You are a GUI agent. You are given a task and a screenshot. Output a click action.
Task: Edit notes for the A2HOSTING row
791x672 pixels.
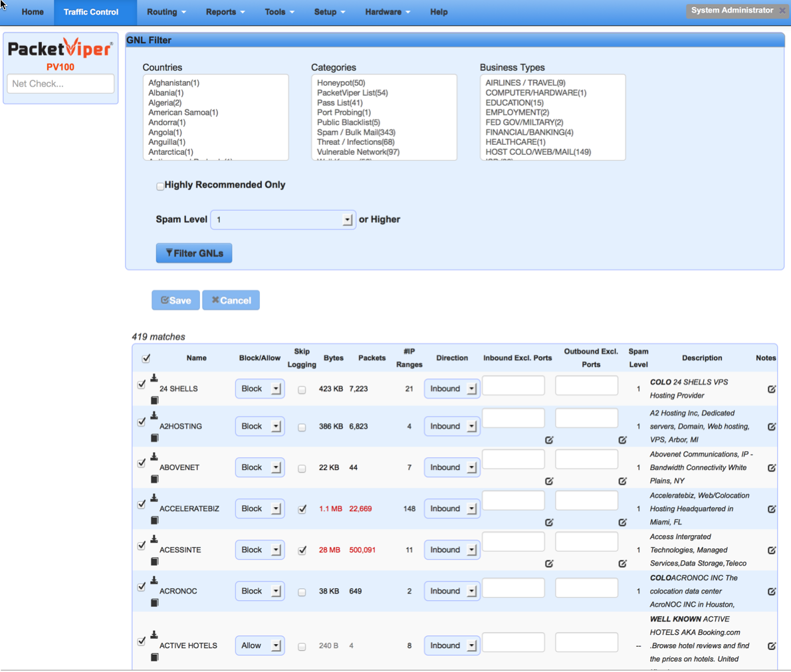[x=772, y=427]
